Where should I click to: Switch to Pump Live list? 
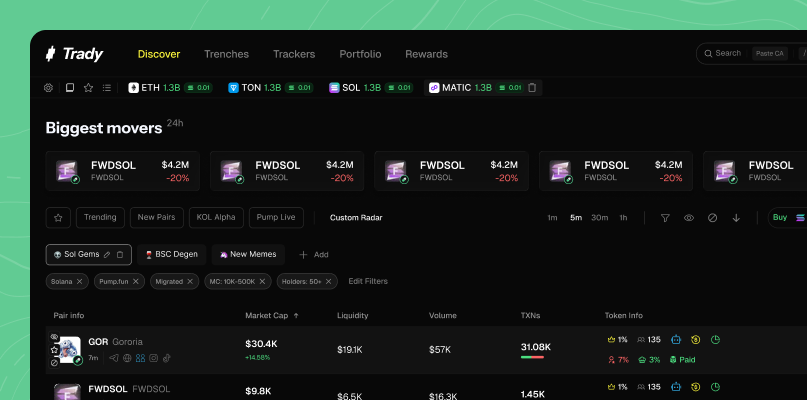click(x=276, y=218)
